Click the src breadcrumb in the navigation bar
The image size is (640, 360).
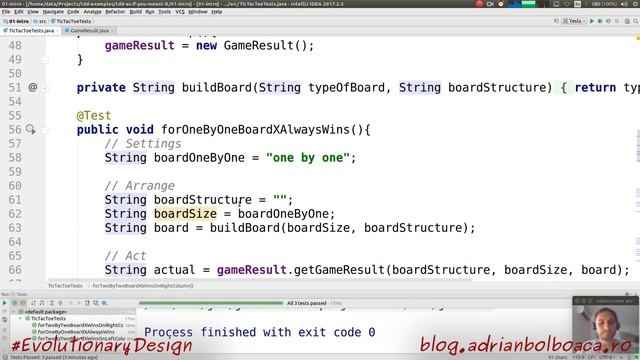point(40,21)
